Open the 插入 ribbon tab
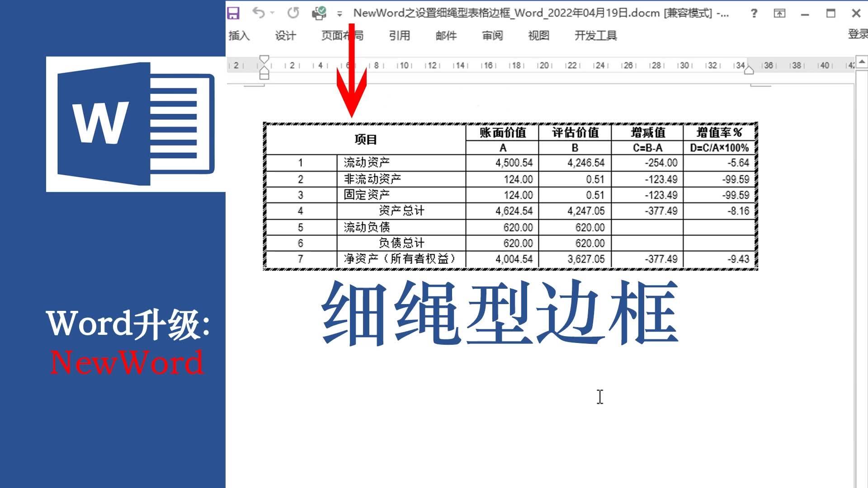 pyautogui.click(x=239, y=35)
